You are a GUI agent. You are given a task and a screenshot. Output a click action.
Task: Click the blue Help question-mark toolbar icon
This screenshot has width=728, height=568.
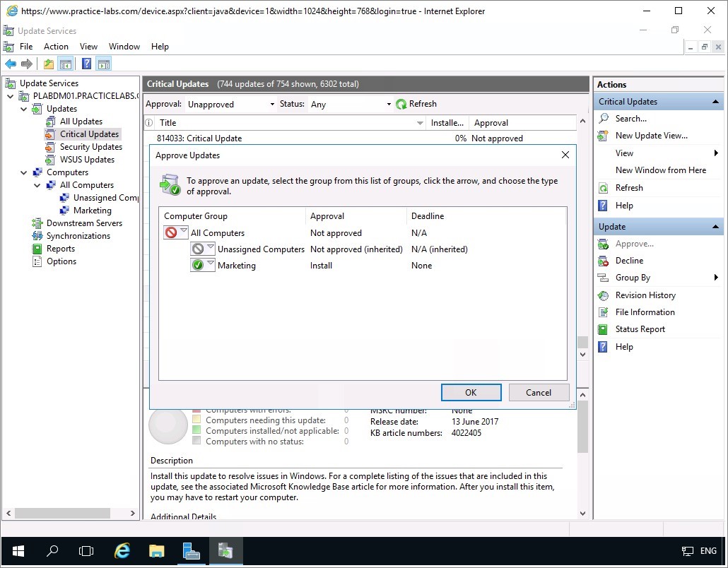(x=86, y=64)
